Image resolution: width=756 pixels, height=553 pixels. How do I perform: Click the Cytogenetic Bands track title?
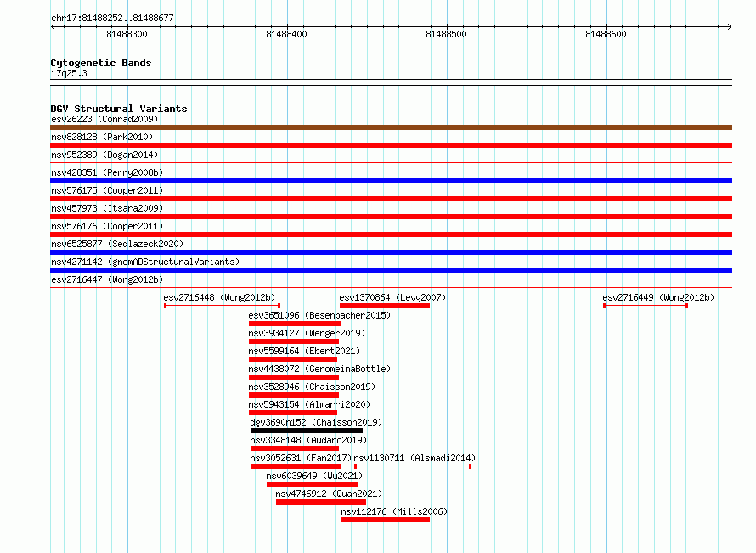pyautogui.click(x=101, y=63)
